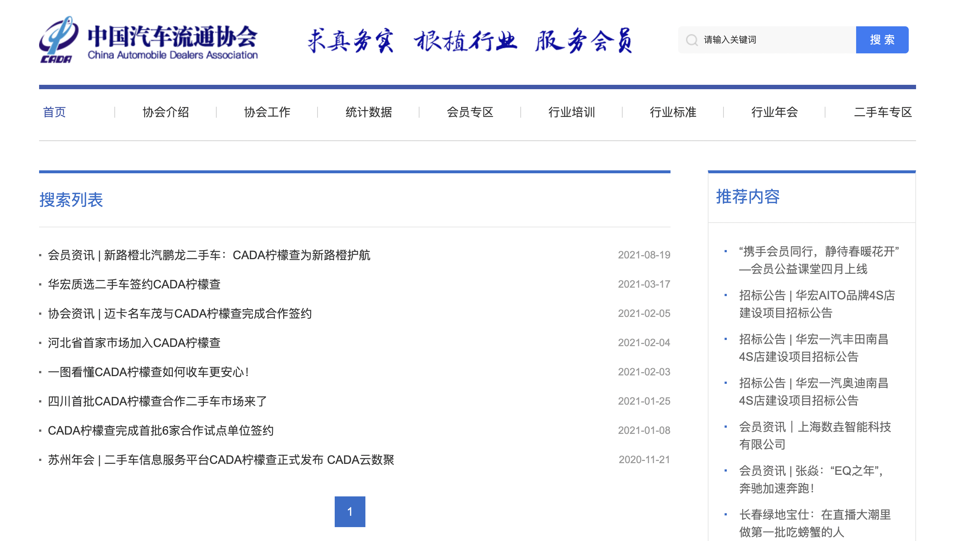The image size is (980, 541).
Task: Click the date 2021-02-04
Action: (x=644, y=343)
